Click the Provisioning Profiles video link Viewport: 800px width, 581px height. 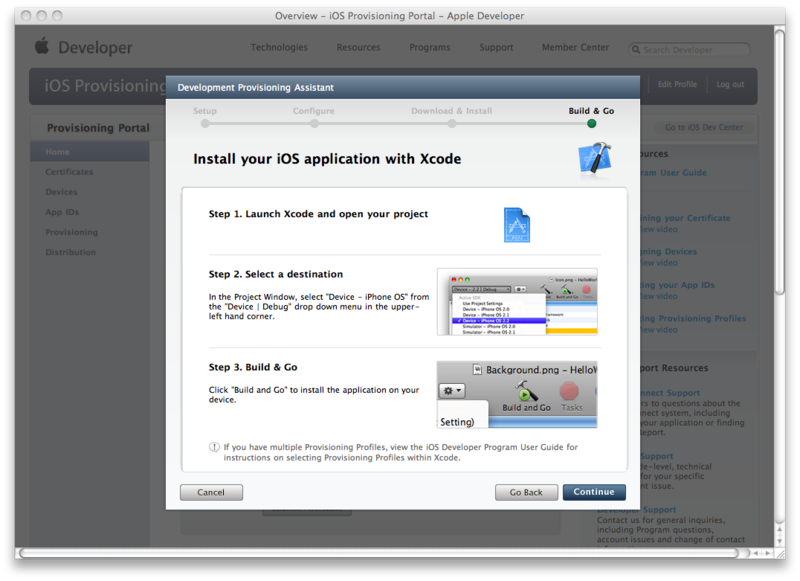pos(659,330)
